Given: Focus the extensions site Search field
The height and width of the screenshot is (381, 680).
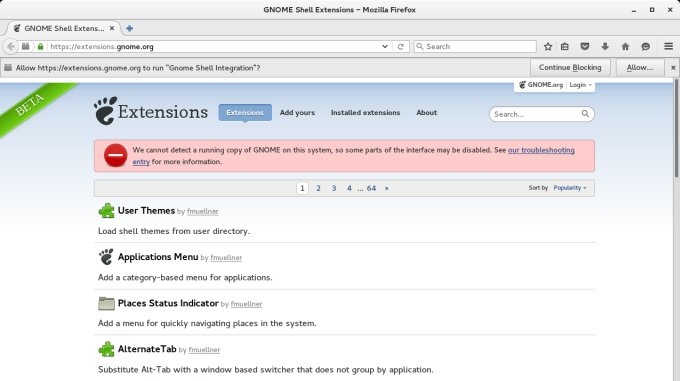Looking at the screenshot, I should click(542, 114).
